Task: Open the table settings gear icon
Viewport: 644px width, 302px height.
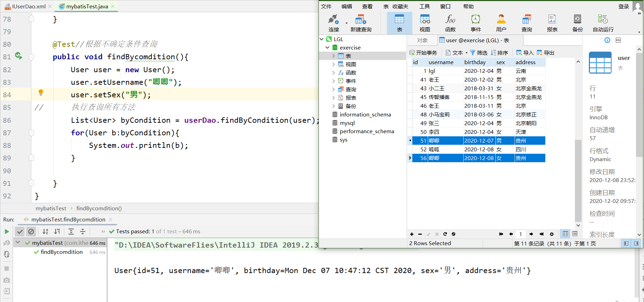Action: [552, 234]
